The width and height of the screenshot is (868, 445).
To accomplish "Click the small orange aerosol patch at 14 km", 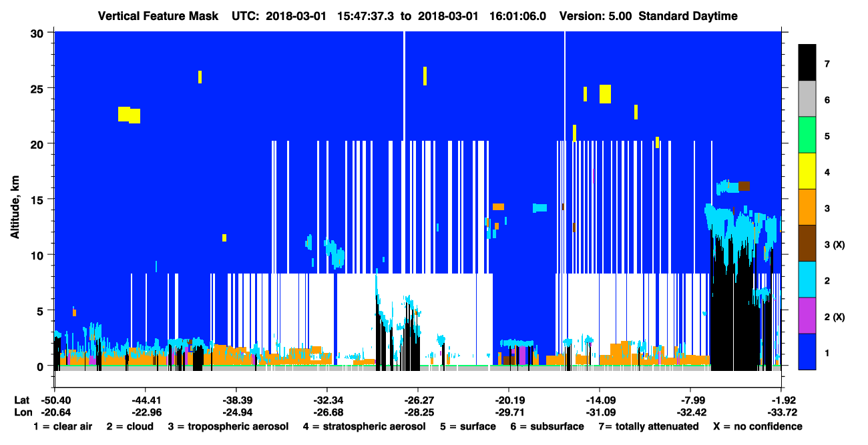I will (498, 207).
